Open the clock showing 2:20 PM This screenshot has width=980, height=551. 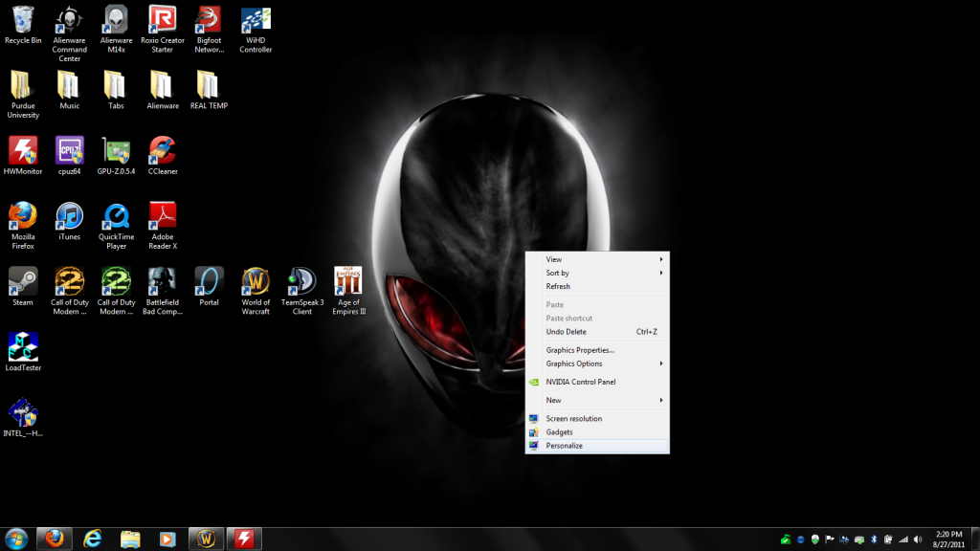pyautogui.click(x=948, y=540)
